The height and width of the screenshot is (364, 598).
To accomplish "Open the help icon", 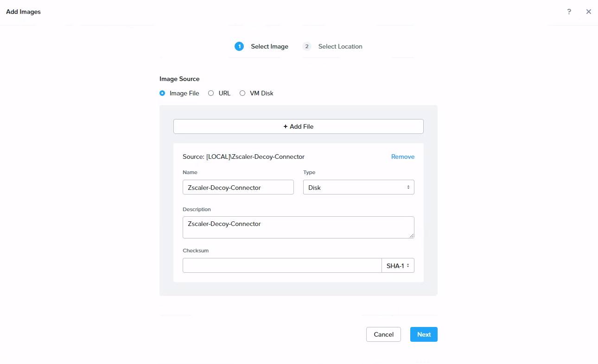I will (569, 11).
